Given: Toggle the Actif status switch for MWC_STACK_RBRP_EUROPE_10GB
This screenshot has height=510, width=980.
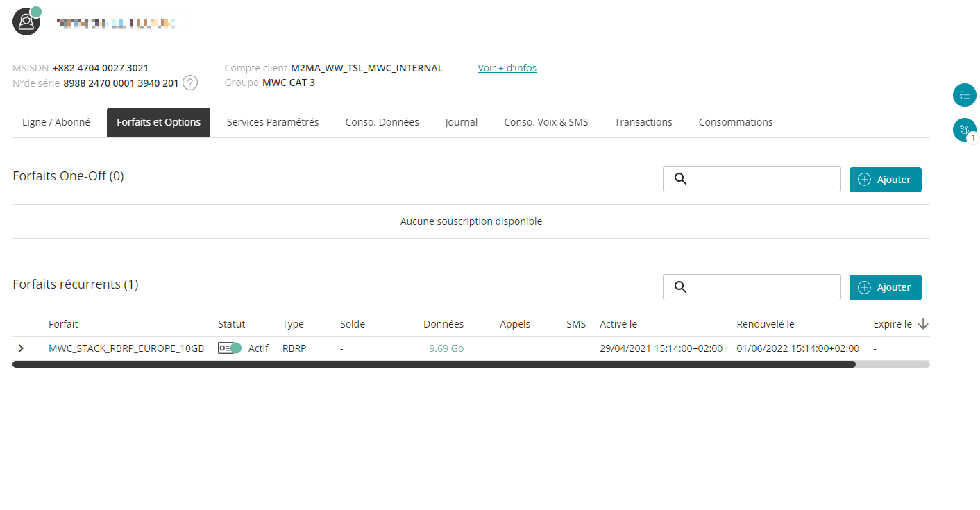Looking at the screenshot, I should (230, 348).
